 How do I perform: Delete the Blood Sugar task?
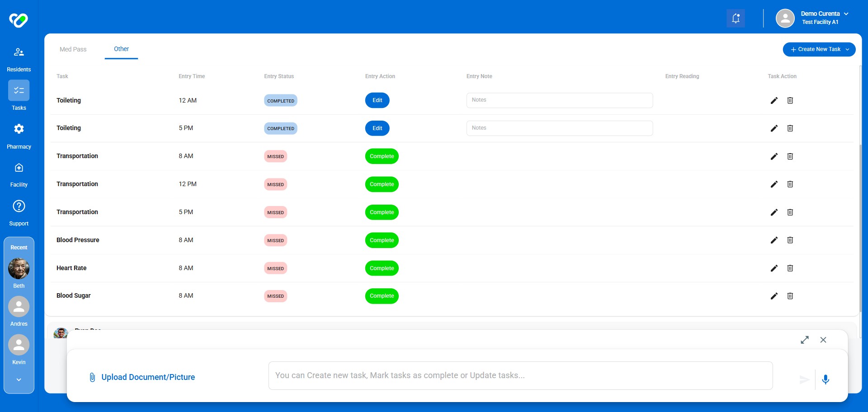click(x=790, y=296)
